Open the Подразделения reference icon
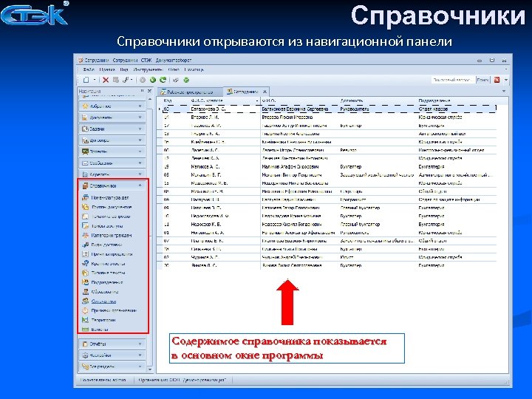 85,282
